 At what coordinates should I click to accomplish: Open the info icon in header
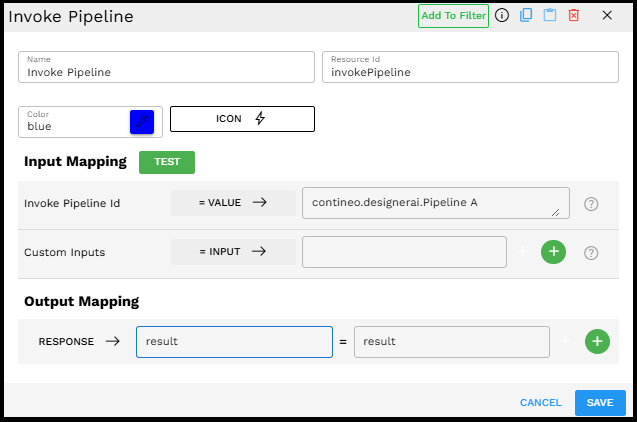(502, 15)
